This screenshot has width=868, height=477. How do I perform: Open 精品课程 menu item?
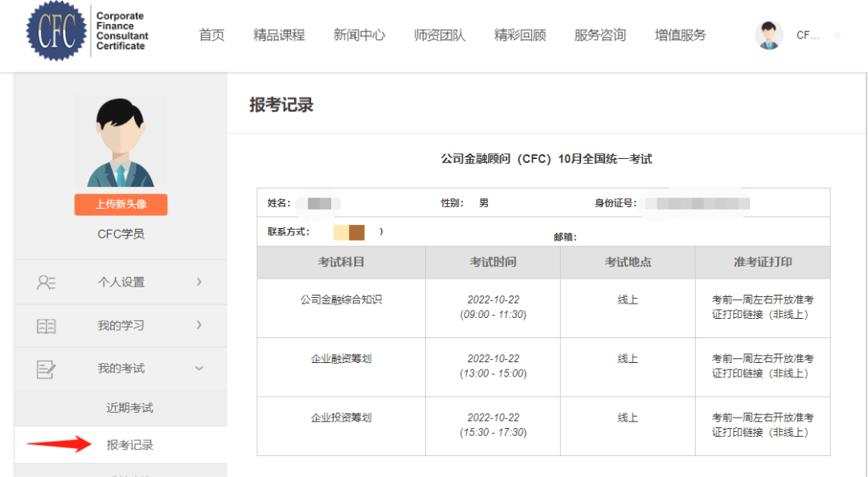coord(279,35)
